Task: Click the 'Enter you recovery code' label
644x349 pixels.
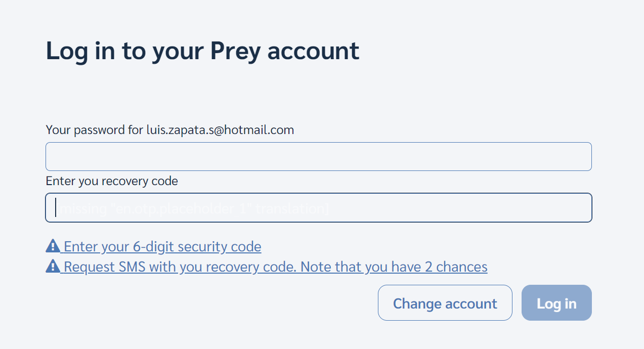Action: pyautogui.click(x=112, y=181)
